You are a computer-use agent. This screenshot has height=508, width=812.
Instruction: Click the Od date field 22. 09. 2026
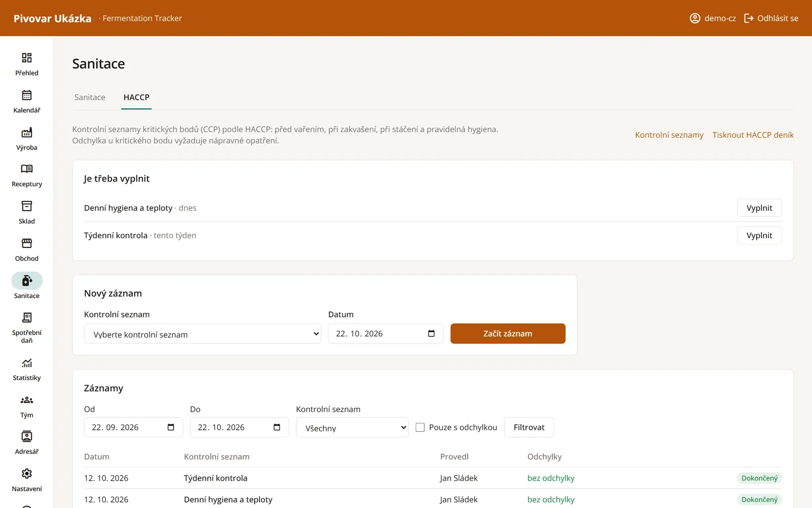pyautogui.click(x=133, y=427)
